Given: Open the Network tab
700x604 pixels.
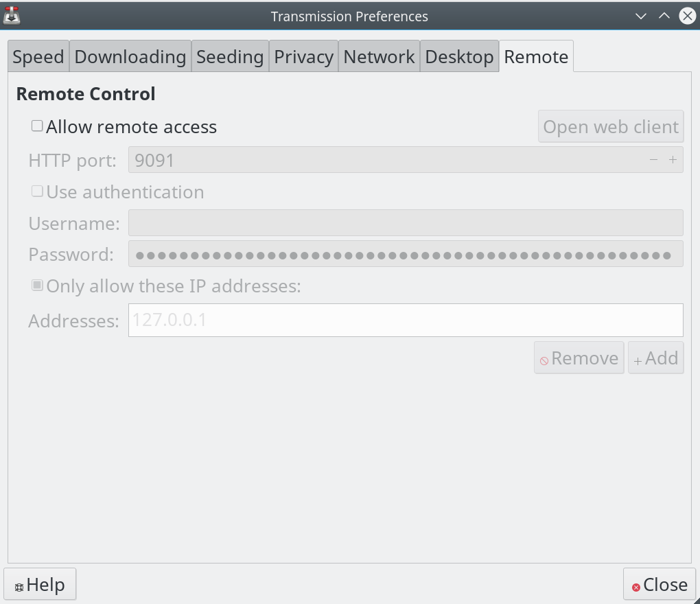Looking at the screenshot, I should (x=379, y=56).
